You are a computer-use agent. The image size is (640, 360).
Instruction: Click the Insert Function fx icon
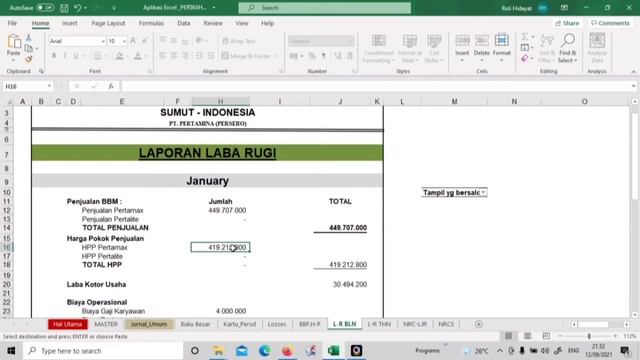[x=111, y=86]
